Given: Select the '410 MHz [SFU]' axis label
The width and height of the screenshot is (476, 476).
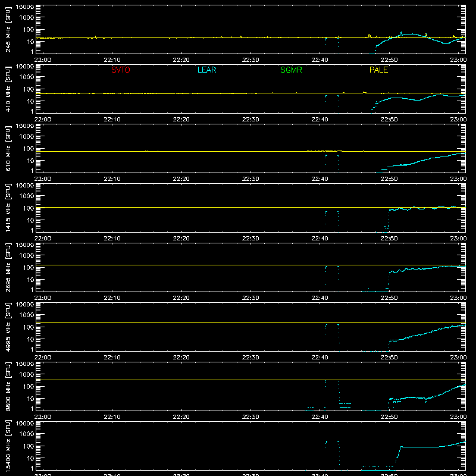Looking at the screenshot, I should (8, 89).
